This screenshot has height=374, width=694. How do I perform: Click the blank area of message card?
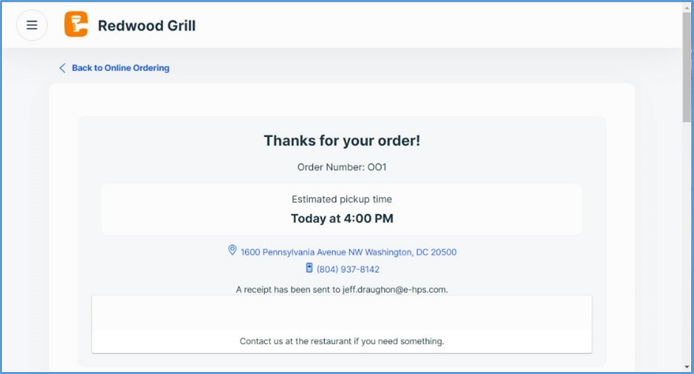point(342,314)
